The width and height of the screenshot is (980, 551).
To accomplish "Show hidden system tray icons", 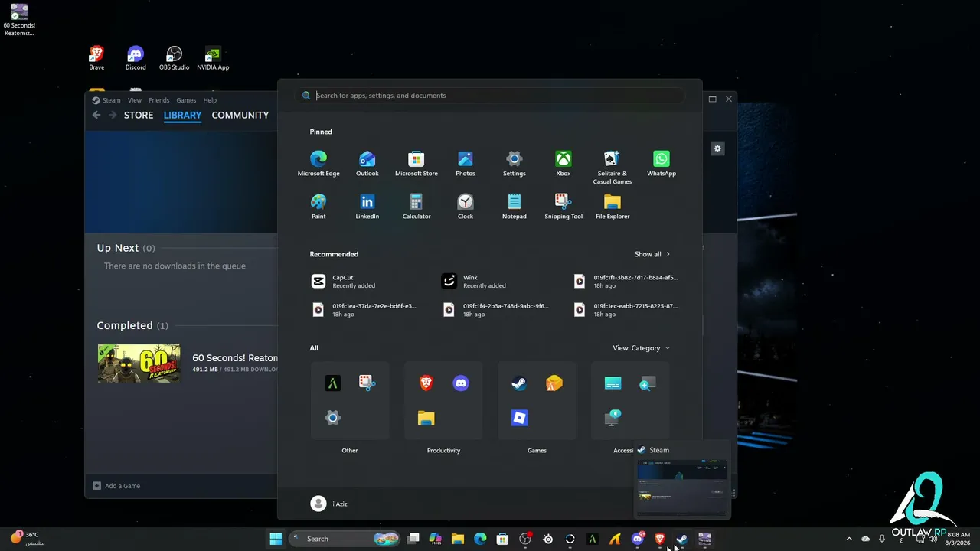I will click(848, 539).
